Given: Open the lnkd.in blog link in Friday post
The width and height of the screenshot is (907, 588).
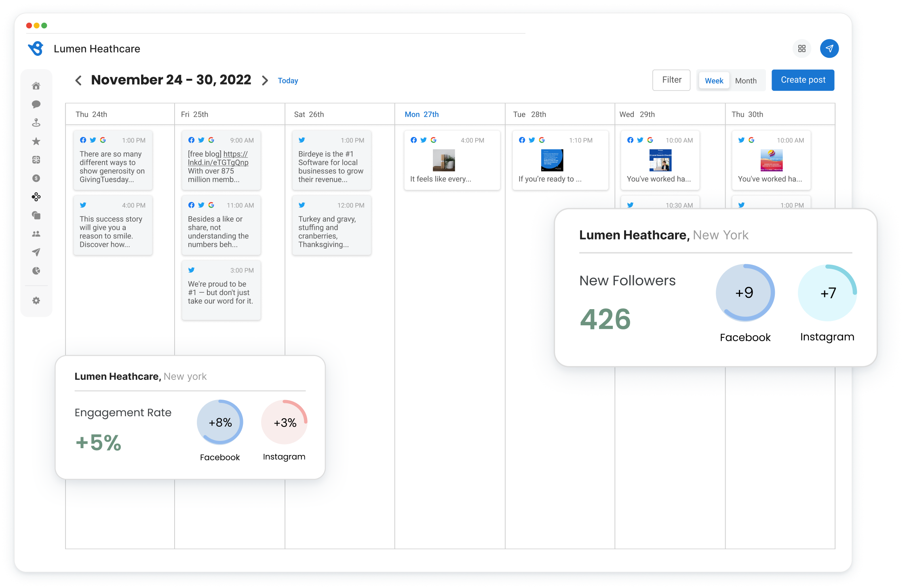Looking at the screenshot, I should click(218, 162).
